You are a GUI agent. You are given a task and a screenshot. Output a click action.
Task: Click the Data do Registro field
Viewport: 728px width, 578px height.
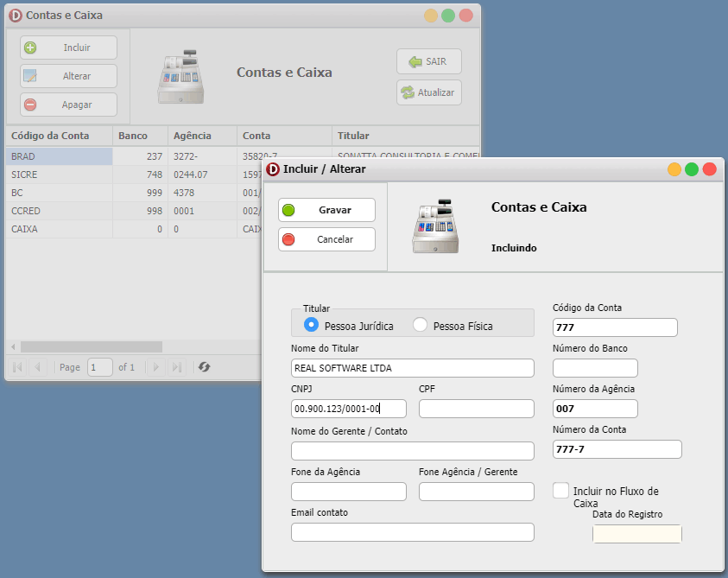tap(637, 534)
